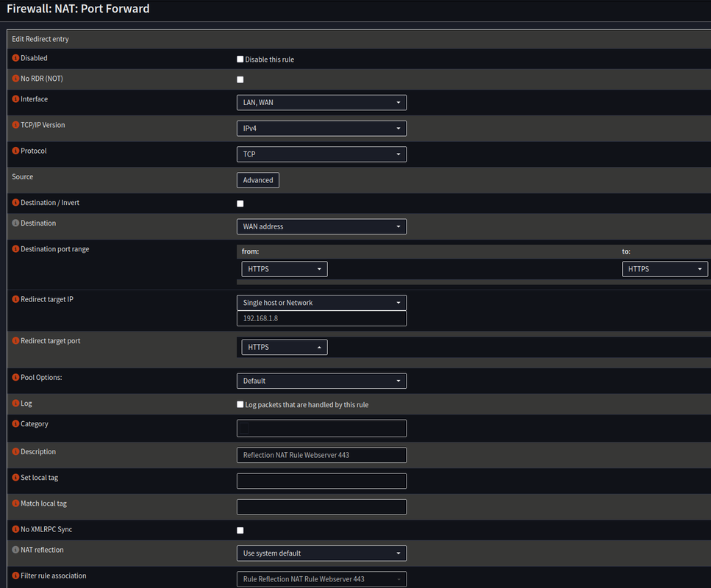Click the Redirect target port info icon
The width and height of the screenshot is (711, 588).
15,340
